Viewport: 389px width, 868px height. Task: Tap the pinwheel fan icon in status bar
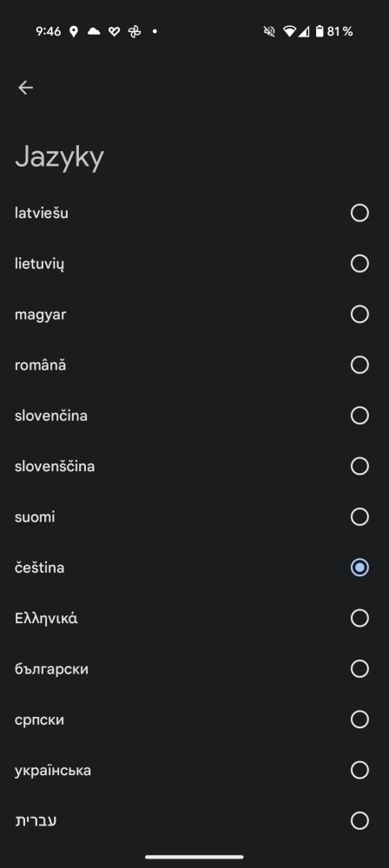coord(135,31)
